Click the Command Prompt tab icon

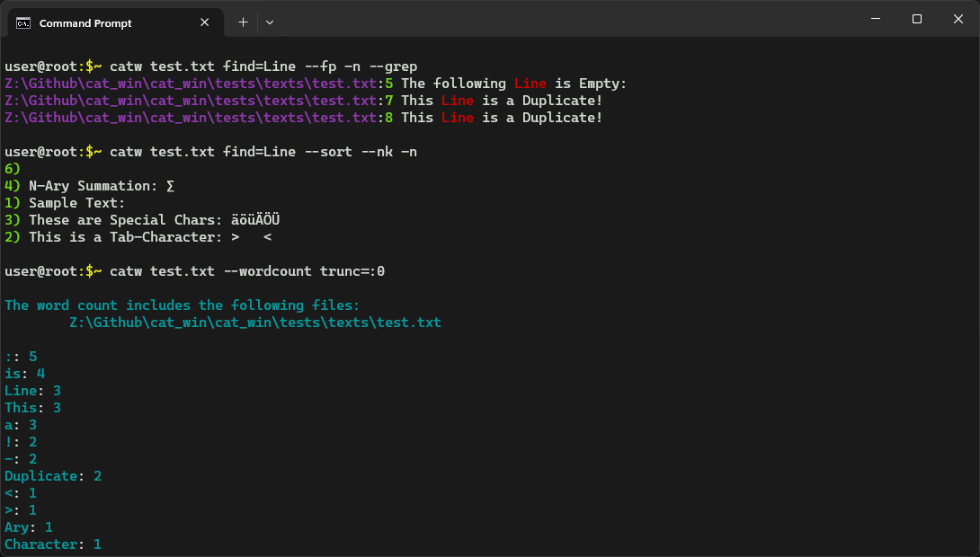(x=23, y=23)
